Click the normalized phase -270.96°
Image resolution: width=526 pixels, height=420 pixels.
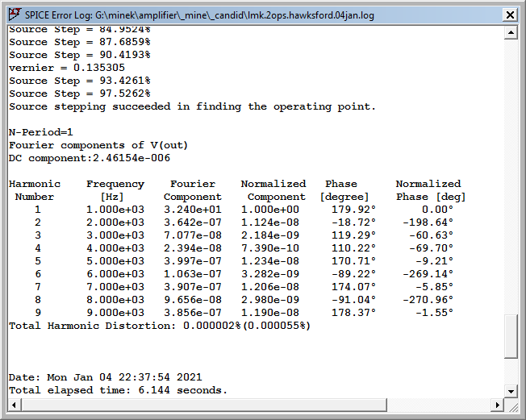(x=428, y=300)
